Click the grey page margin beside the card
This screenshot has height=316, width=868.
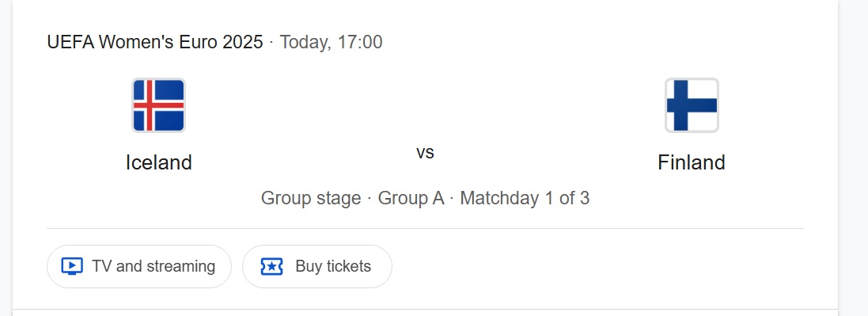pyautogui.click(x=853, y=158)
